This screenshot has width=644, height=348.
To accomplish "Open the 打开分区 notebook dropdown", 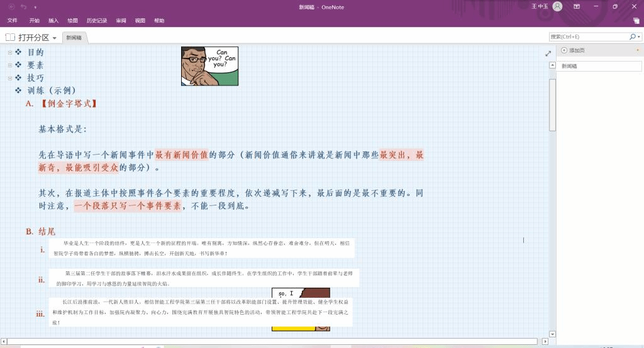I will coord(55,38).
